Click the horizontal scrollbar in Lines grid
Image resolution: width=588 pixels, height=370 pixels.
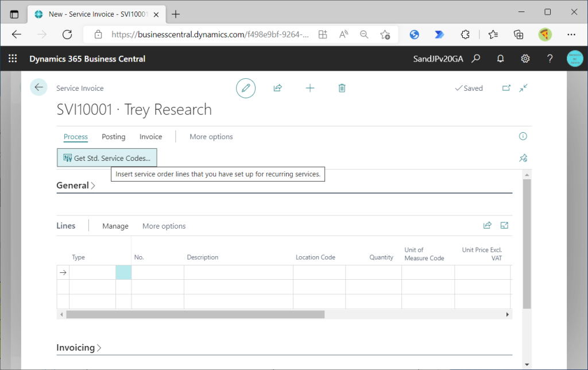[x=195, y=314]
